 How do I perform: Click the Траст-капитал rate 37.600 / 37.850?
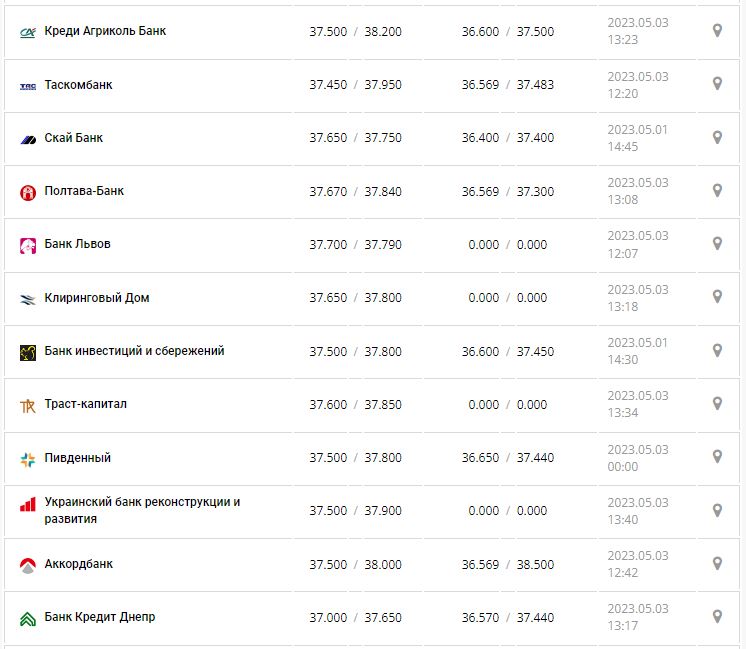pos(355,404)
